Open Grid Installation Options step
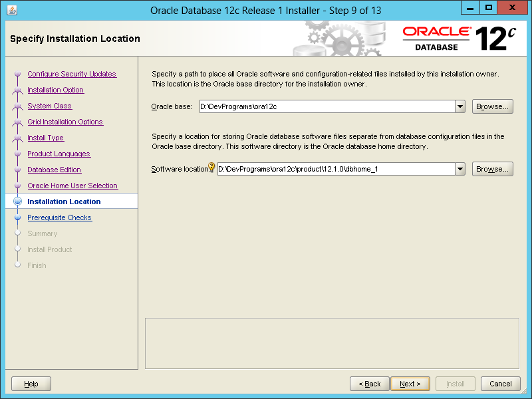 tap(65, 122)
